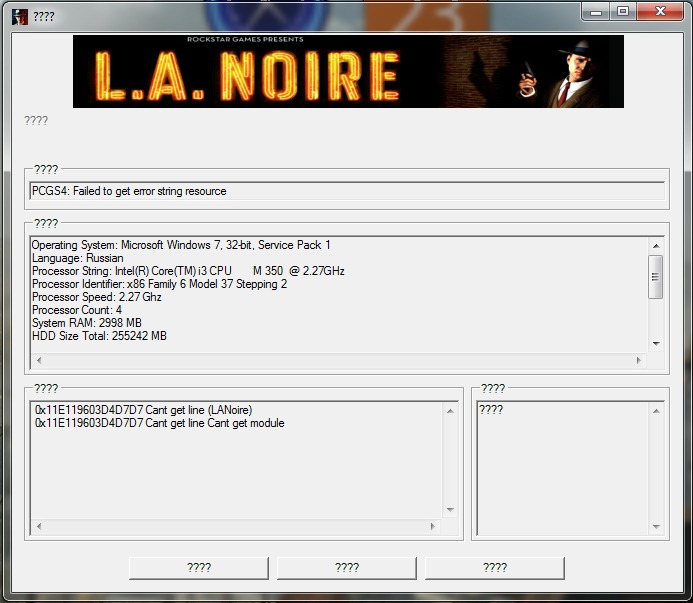Click the L.A. Noire banner image
This screenshot has width=693, height=603.
tap(348, 71)
